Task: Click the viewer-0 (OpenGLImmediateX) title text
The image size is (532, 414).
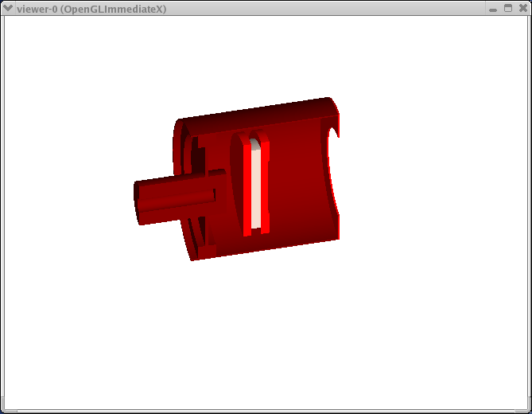Action: (x=91, y=8)
